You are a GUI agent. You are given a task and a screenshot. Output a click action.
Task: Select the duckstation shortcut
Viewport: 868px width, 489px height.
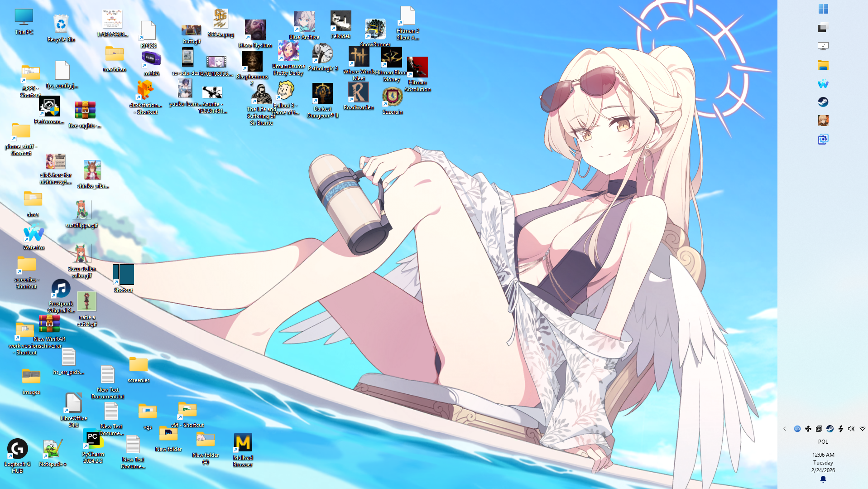pos(145,97)
